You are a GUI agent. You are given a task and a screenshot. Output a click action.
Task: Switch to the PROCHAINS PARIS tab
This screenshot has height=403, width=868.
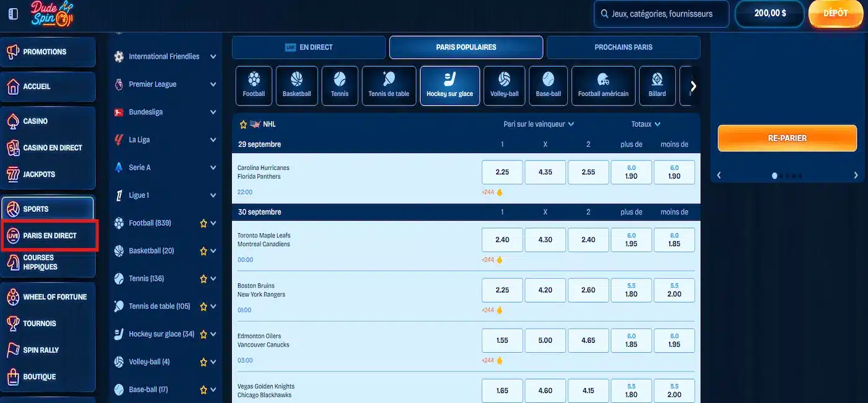[x=623, y=47]
